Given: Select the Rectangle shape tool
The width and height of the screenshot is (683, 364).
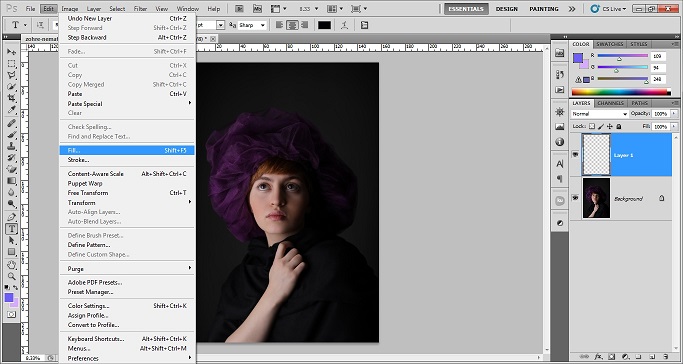Looking at the screenshot, I should (11, 252).
